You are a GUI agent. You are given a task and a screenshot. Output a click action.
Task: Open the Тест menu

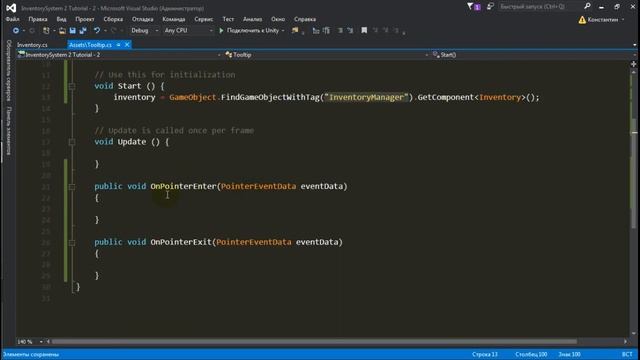point(228,19)
